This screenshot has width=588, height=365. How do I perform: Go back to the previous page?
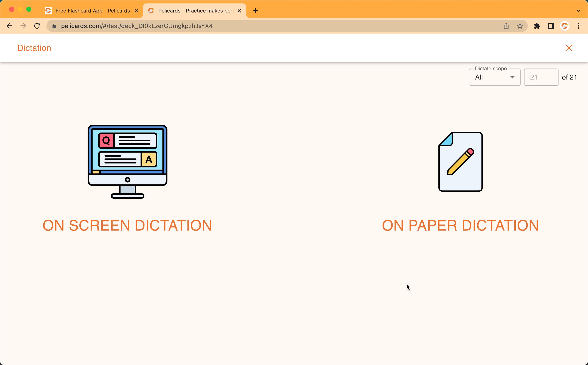(x=9, y=26)
